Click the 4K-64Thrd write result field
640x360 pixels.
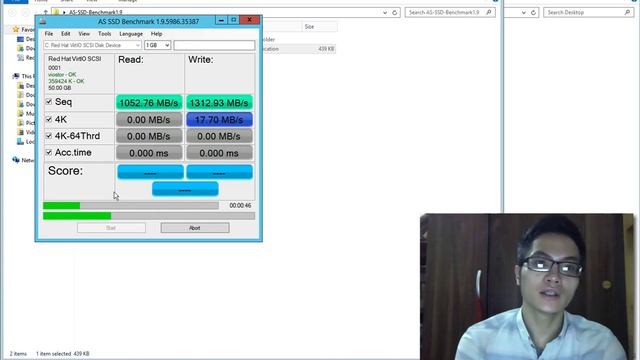pyautogui.click(x=219, y=136)
